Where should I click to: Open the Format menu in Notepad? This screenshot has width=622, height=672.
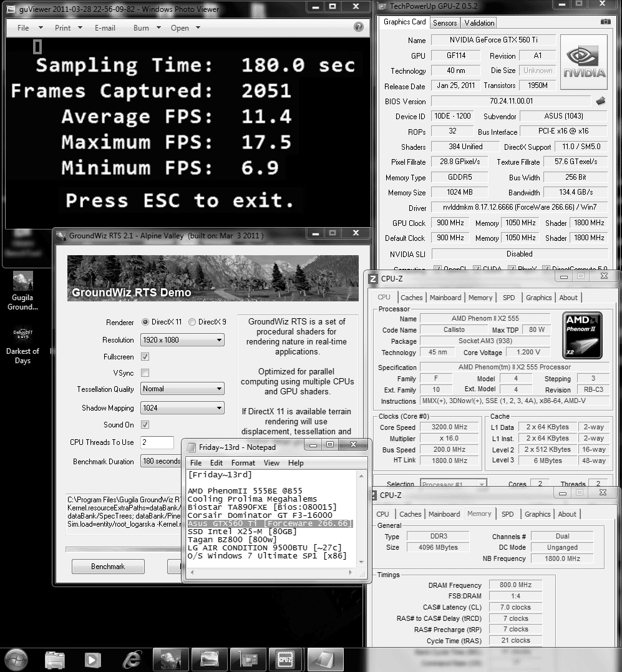pyautogui.click(x=243, y=463)
